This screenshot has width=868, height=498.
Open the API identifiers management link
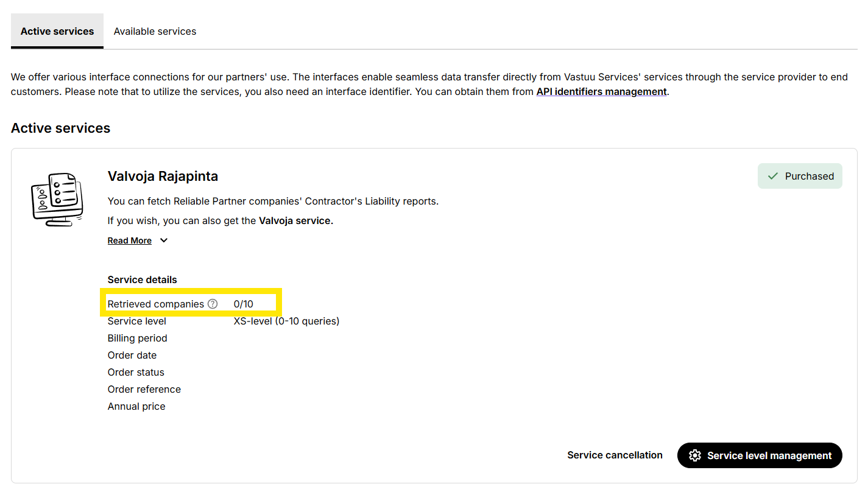pyautogui.click(x=601, y=91)
